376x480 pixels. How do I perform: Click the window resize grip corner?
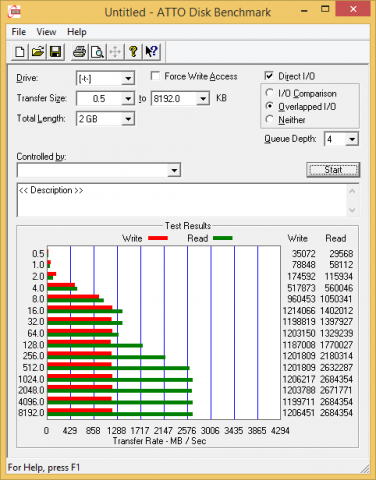pyautogui.click(x=365, y=469)
